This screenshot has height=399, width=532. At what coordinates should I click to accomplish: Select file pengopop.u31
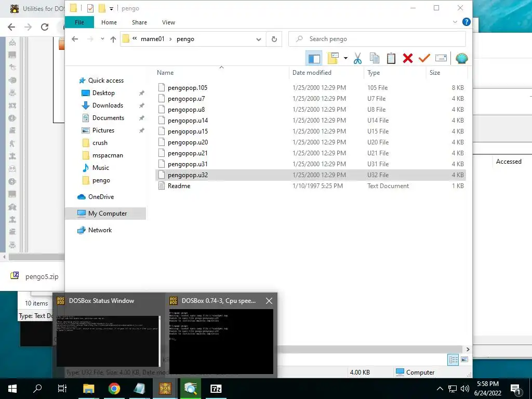pyautogui.click(x=188, y=164)
